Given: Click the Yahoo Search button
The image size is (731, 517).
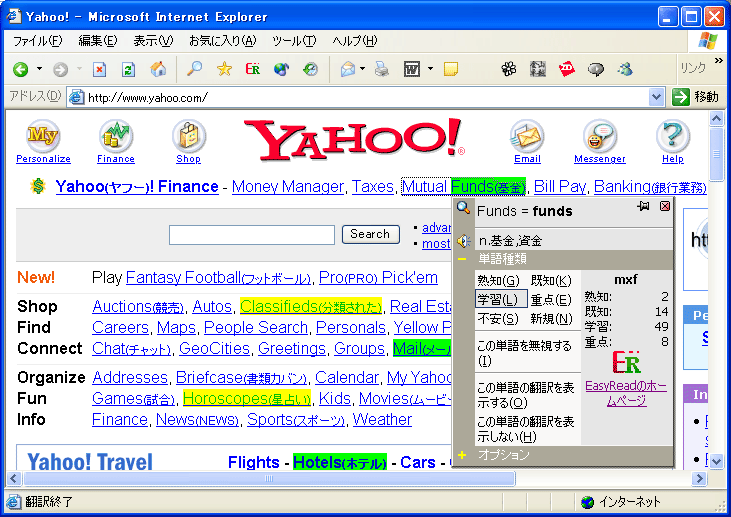Looking at the screenshot, I should point(371,234).
